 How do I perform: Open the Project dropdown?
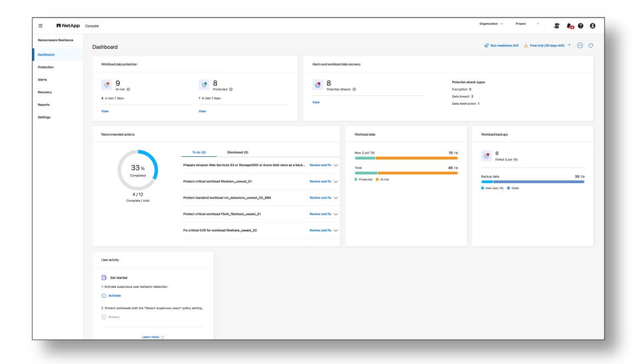527,24
